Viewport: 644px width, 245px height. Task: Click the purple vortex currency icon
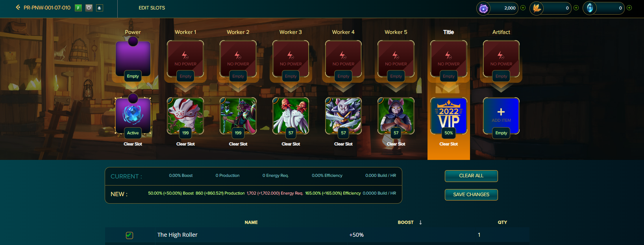pos(483,8)
